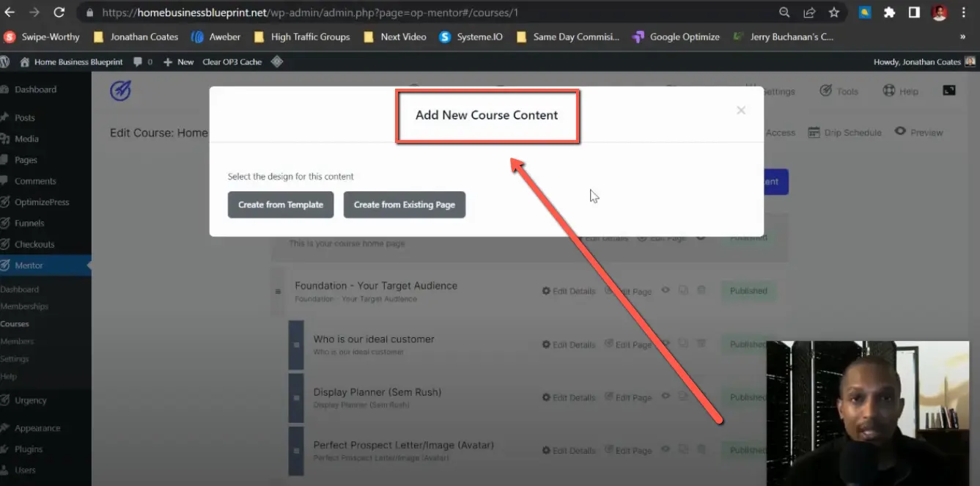Click the Mentor rocket logo

(x=119, y=90)
